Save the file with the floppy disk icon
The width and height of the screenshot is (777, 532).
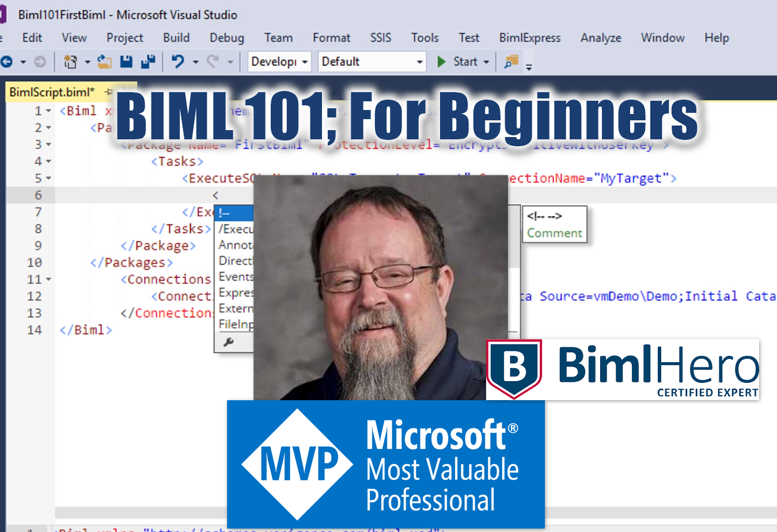(126, 62)
